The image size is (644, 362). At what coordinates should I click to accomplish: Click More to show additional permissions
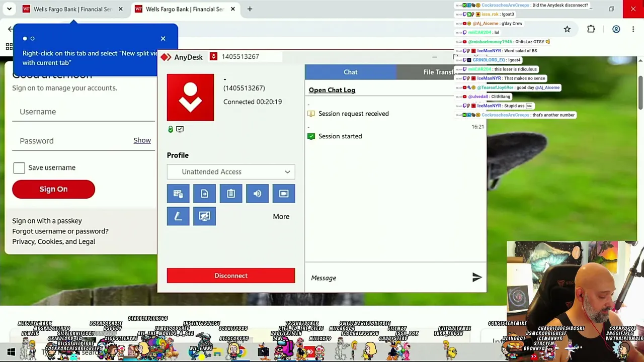point(281,217)
